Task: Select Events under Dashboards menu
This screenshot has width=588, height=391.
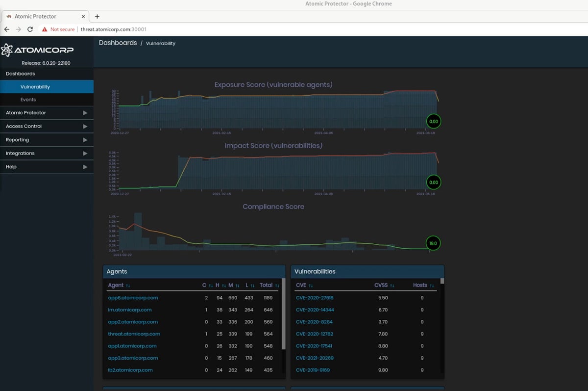Action: (x=28, y=99)
